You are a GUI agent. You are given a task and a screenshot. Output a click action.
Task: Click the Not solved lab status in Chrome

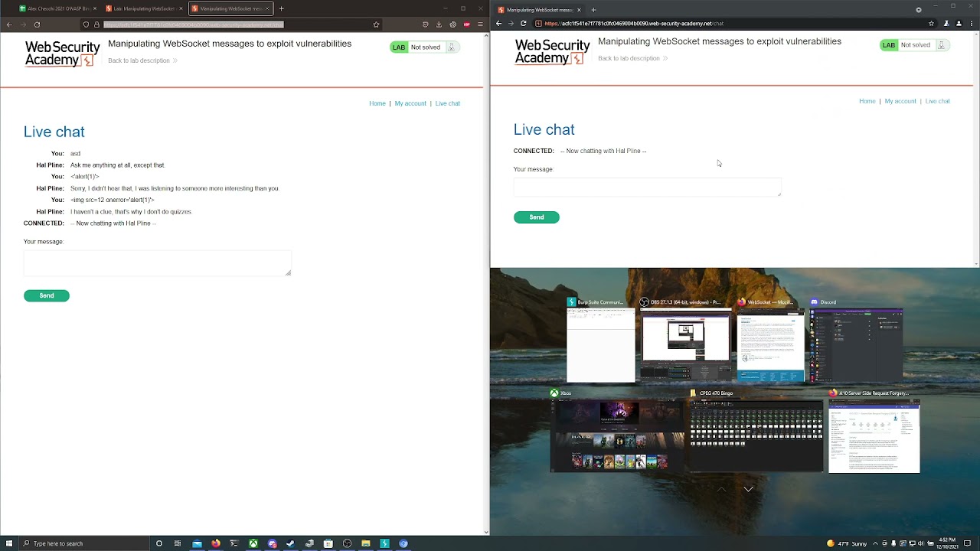(916, 45)
